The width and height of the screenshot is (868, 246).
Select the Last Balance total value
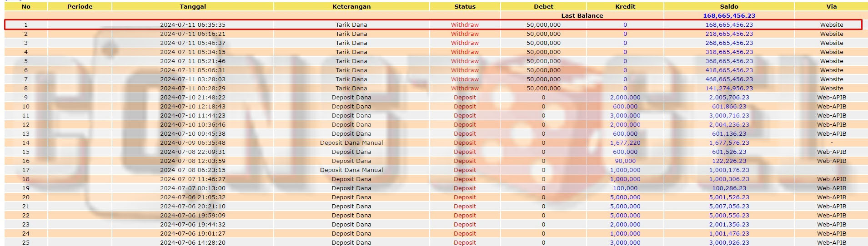tap(729, 15)
